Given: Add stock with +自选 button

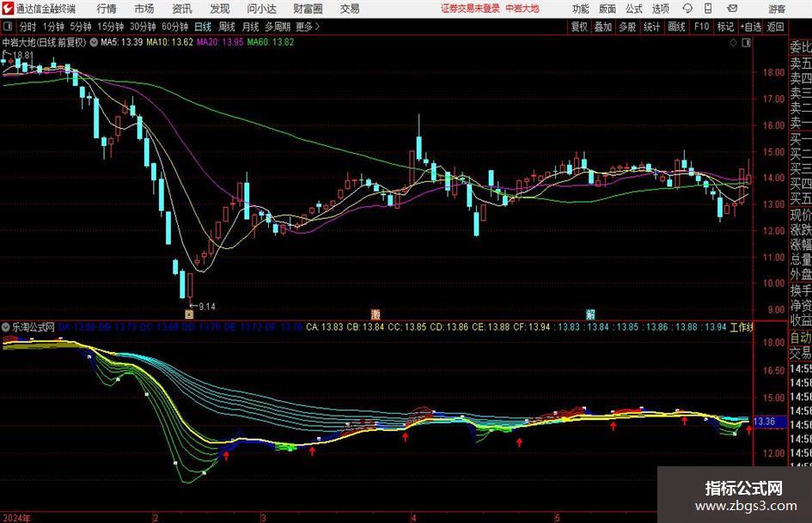Looking at the screenshot, I should pyautogui.click(x=750, y=27).
